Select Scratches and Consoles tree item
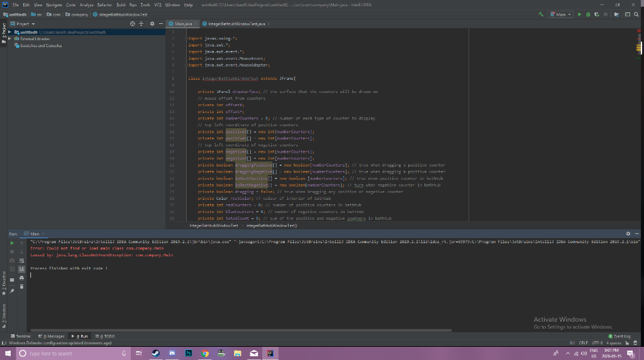 tap(38, 46)
